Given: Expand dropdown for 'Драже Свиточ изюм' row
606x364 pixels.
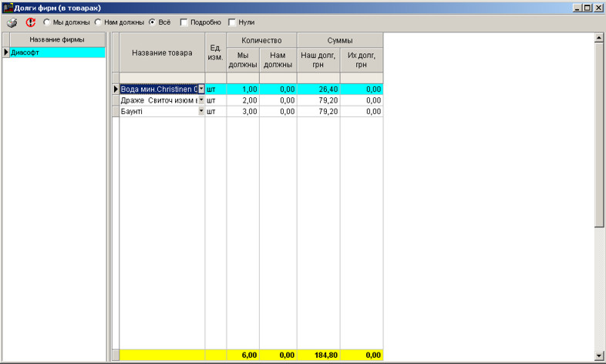Looking at the screenshot, I should 201,100.
